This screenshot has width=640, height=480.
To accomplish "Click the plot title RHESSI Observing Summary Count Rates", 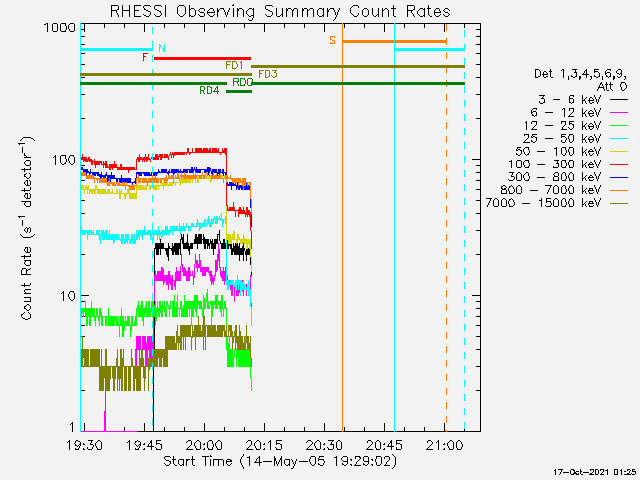I will pyautogui.click(x=280, y=11).
